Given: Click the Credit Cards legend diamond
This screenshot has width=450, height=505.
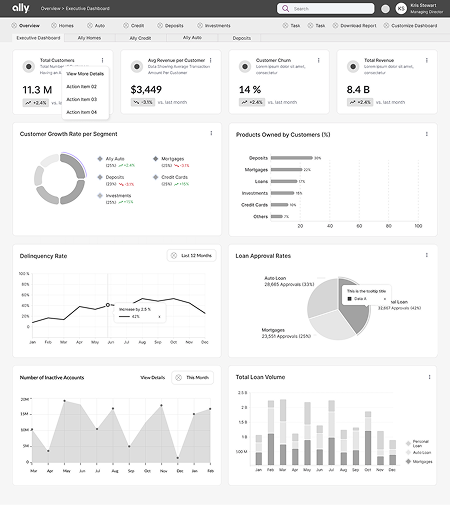Looking at the screenshot, I should pos(155,177).
